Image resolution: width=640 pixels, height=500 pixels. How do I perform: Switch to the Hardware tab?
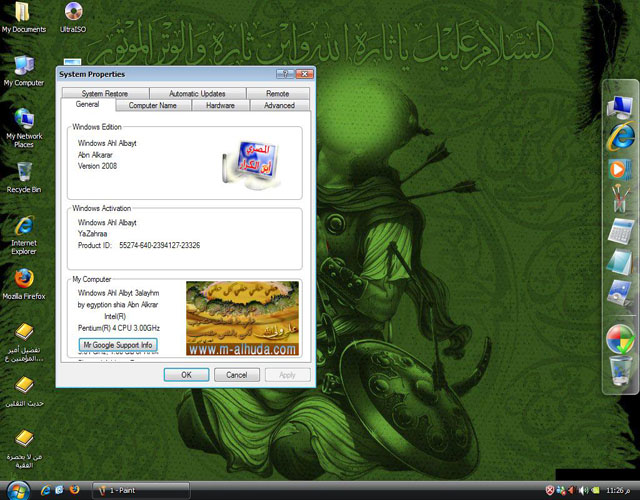coord(220,105)
